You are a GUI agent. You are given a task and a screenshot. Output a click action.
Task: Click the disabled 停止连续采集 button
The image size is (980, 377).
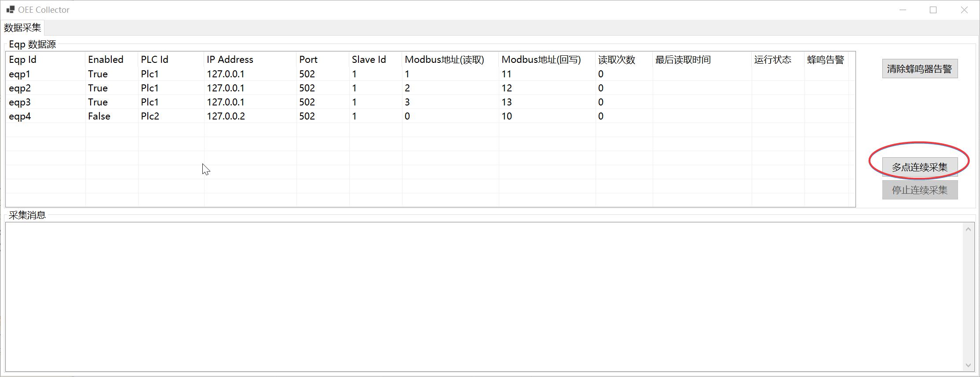click(x=919, y=190)
